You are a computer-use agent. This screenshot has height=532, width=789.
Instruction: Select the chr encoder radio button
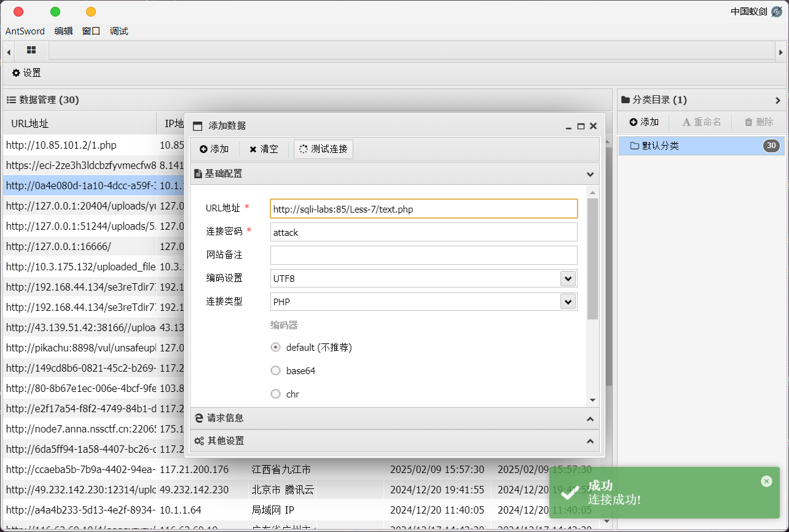point(275,394)
